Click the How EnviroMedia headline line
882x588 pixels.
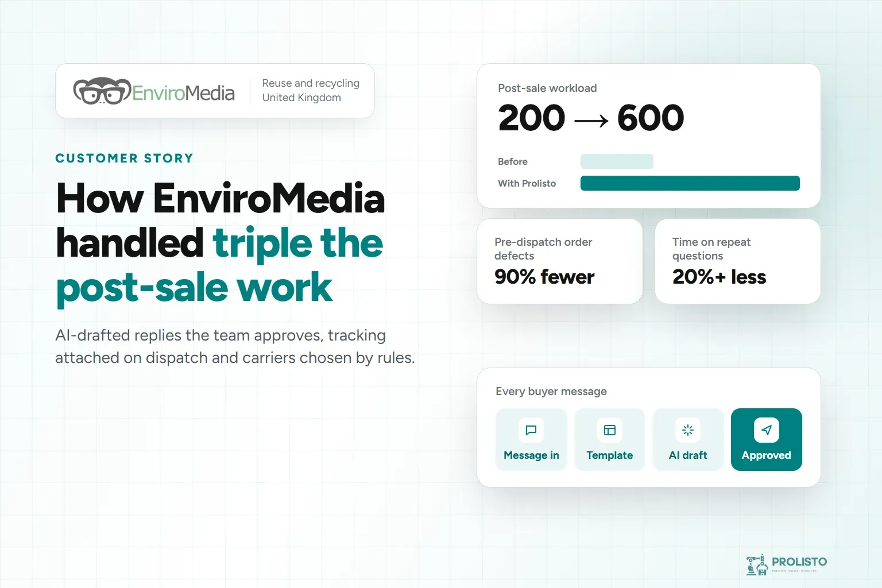[x=220, y=198]
